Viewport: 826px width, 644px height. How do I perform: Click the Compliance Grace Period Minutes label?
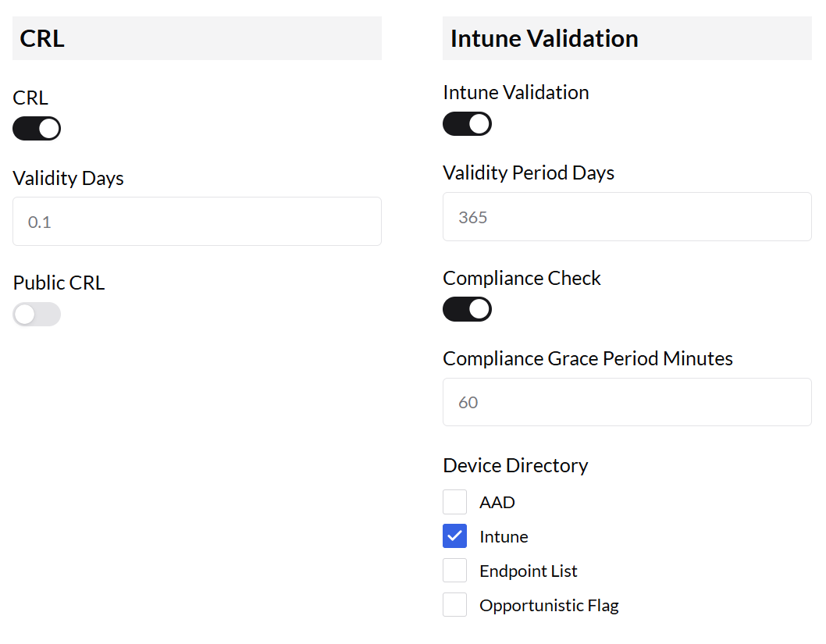click(x=588, y=358)
